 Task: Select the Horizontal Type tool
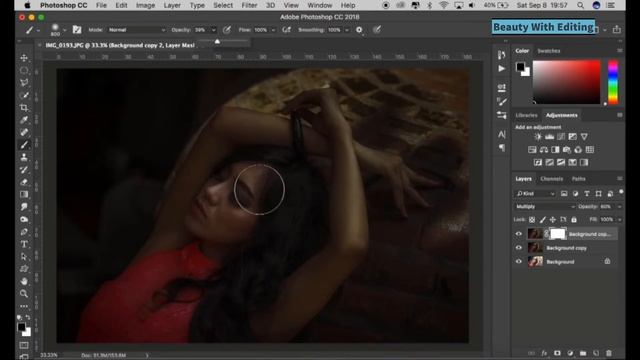coord(24,244)
